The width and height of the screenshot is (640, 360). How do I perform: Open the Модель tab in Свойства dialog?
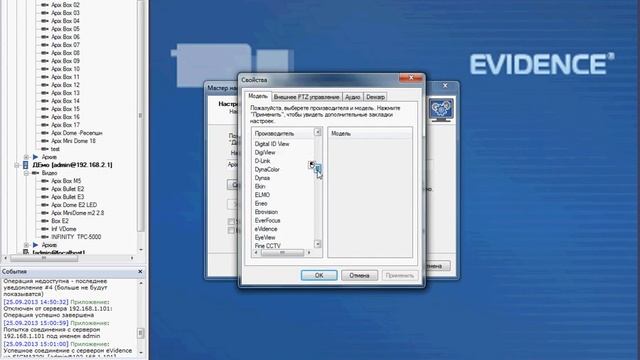coord(258,96)
